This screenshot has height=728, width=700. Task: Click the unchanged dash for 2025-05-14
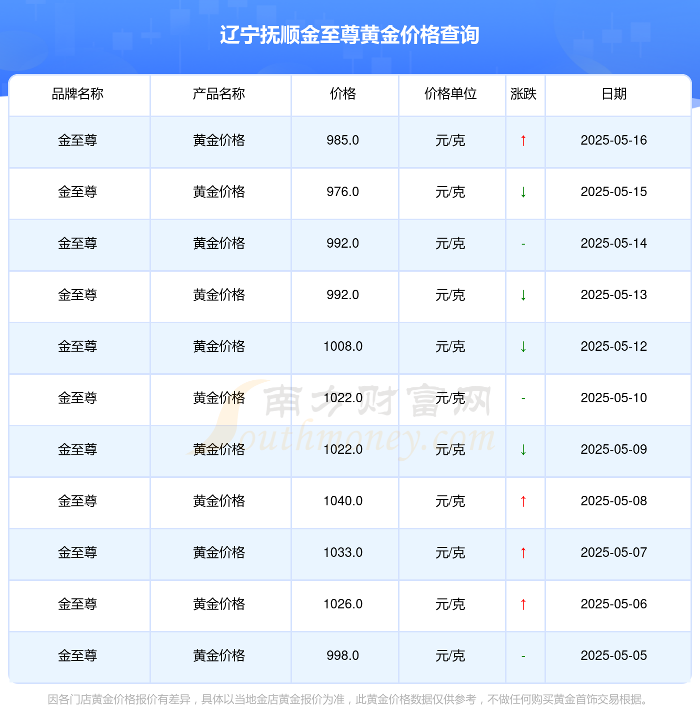point(523,244)
